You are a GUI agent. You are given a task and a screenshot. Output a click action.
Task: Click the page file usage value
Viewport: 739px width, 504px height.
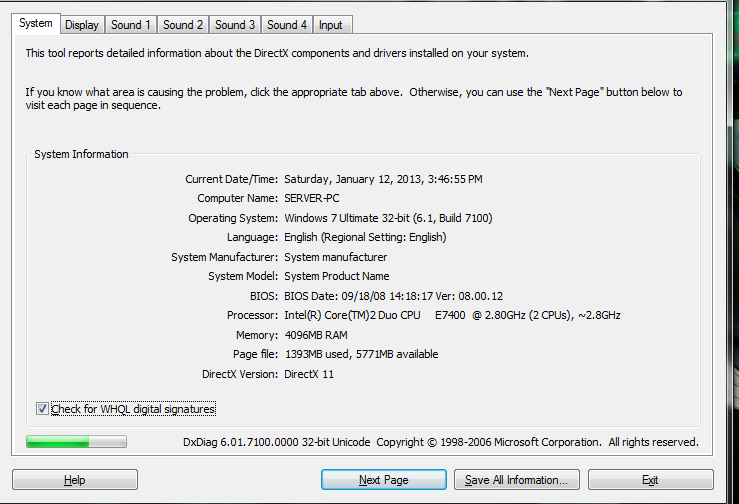361,354
